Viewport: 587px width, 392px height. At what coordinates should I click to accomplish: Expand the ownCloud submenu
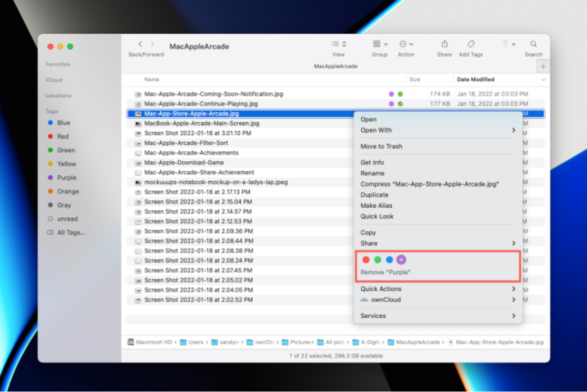(x=514, y=299)
